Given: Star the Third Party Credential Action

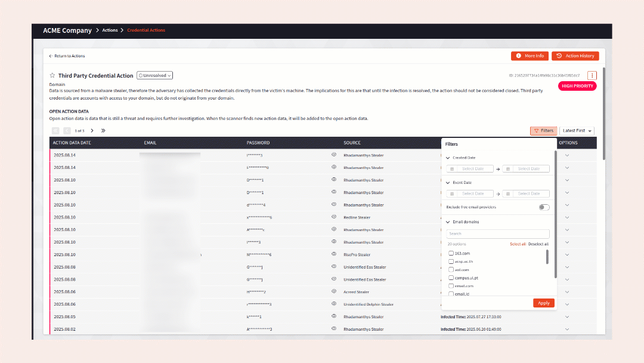Looking at the screenshot, I should click(x=52, y=76).
